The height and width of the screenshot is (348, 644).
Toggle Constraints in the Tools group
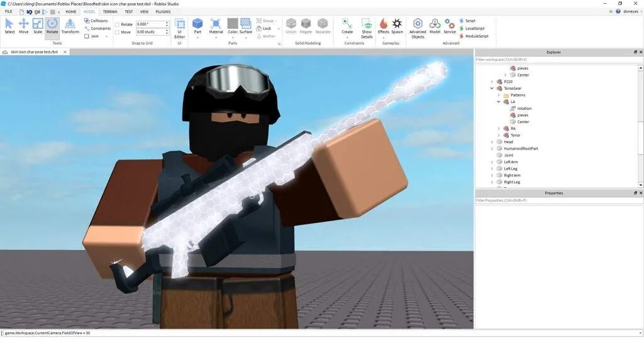pos(97,28)
